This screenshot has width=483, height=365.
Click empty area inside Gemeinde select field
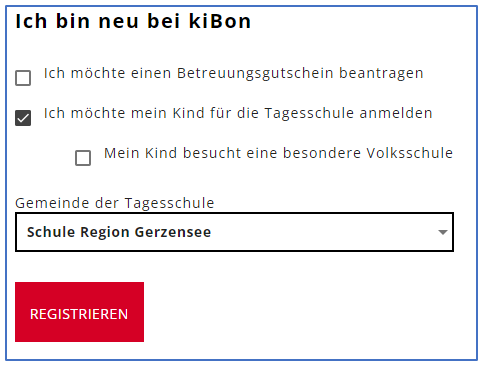[323, 232]
